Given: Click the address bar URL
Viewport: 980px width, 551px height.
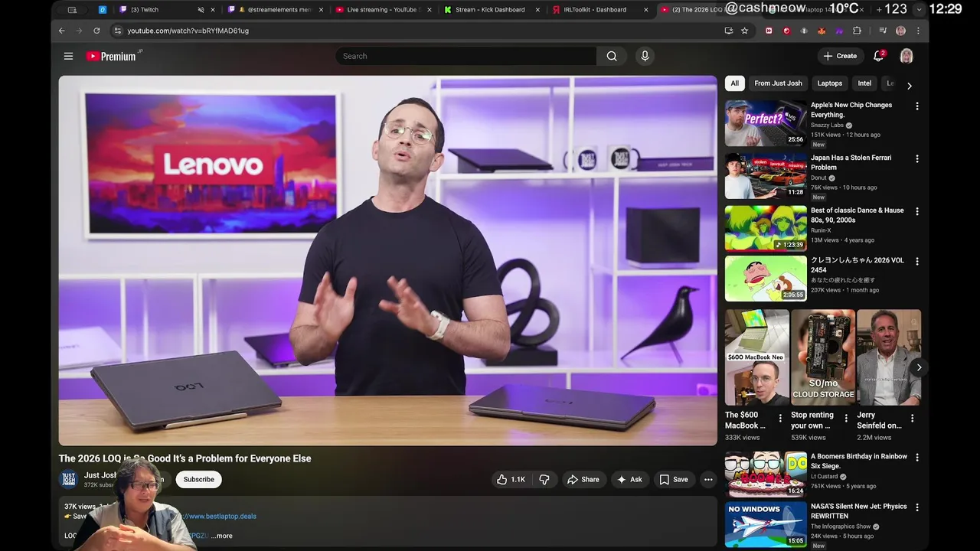Looking at the screenshot, I should [x=188, y=31].
